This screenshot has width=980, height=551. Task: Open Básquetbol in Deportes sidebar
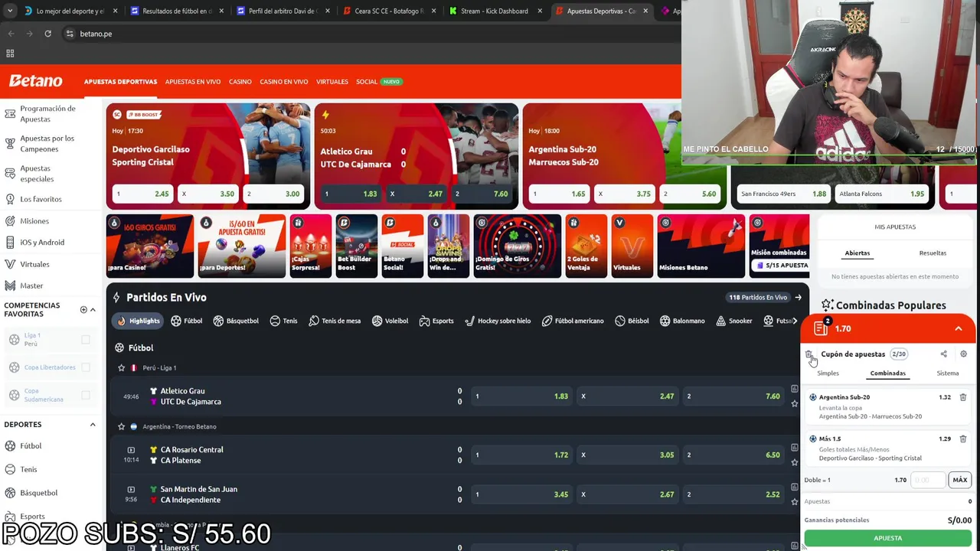pos(38,493)
